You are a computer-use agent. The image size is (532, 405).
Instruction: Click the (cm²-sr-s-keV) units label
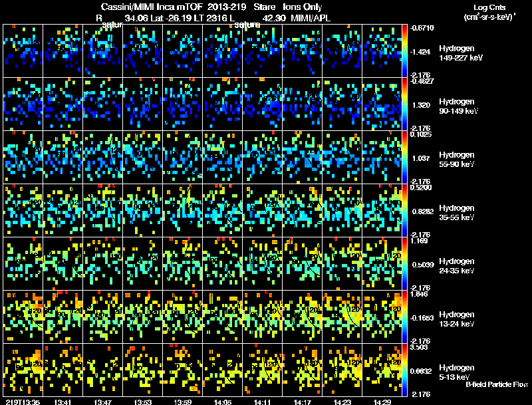coord(489,17)
